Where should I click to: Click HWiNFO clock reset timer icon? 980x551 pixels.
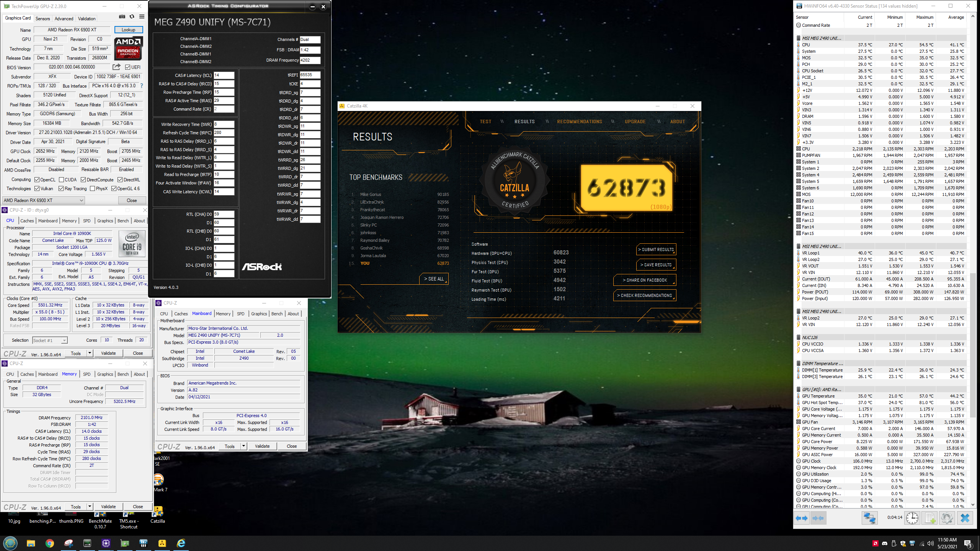(912, 518)
